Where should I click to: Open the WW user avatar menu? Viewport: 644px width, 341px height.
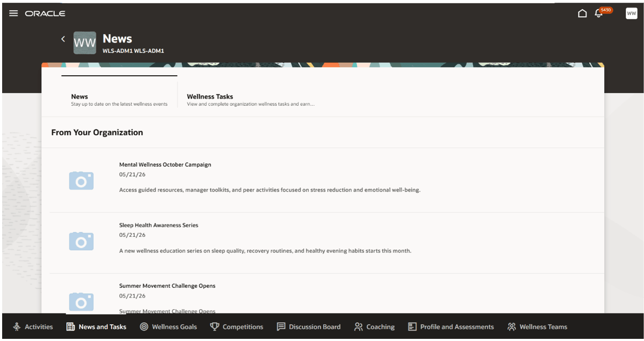click(x=631, y=13)
